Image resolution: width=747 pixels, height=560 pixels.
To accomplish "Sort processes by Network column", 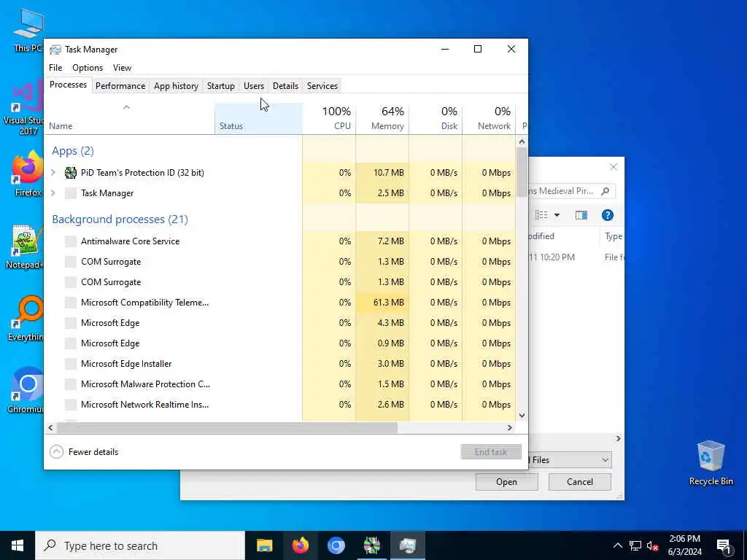I will coord(489,118).
